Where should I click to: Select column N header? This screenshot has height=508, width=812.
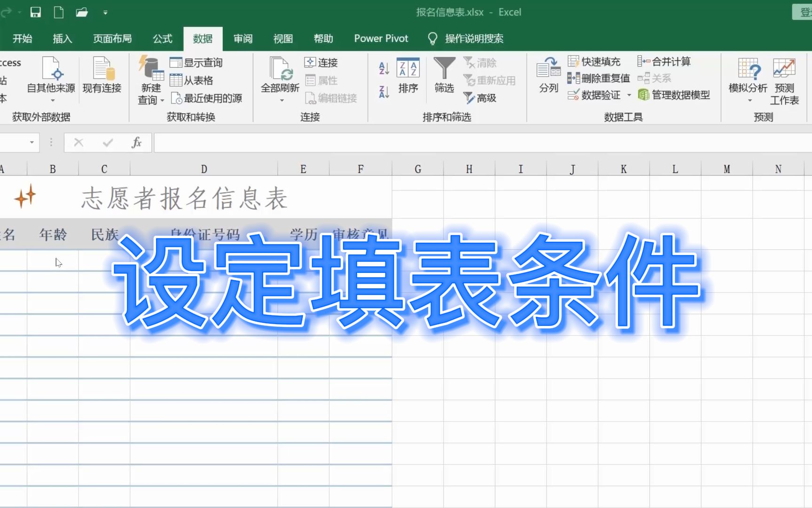778,169
